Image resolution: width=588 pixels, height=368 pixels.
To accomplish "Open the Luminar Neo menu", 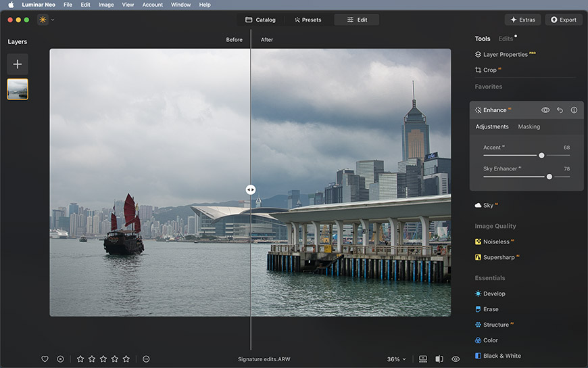I will click(x=39, y=5).
